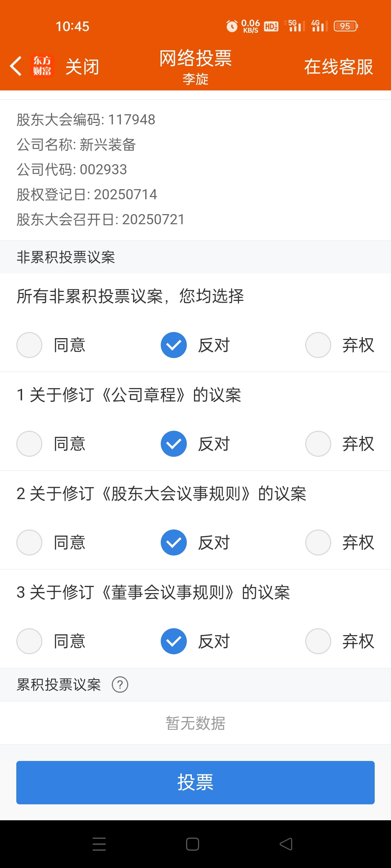Viewport: 391px width, 868px height.
Task: Tap the 网络投票 page title
Action: [x=195, y=58]
